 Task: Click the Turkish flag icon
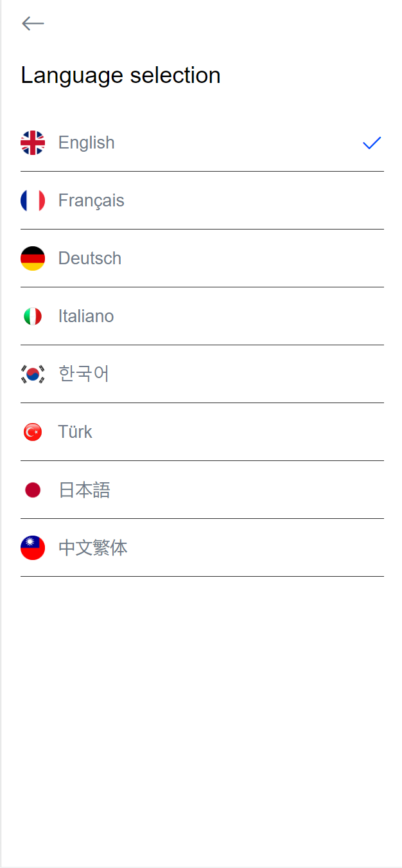33,432
